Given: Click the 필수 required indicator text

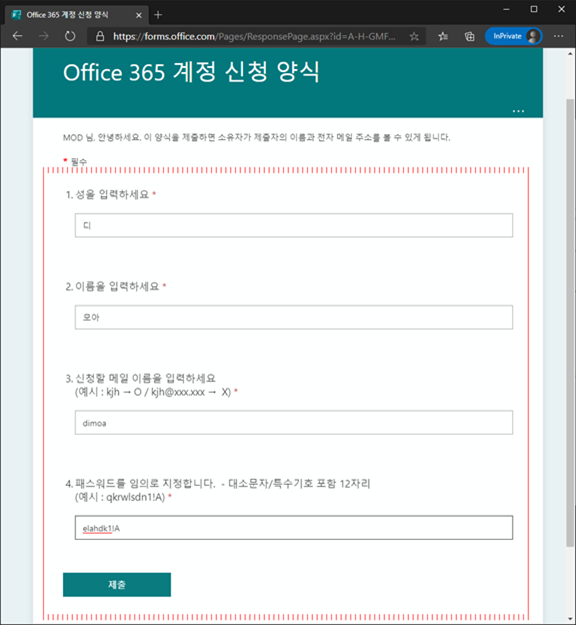Looking at the screenshot, I should 79,161.
